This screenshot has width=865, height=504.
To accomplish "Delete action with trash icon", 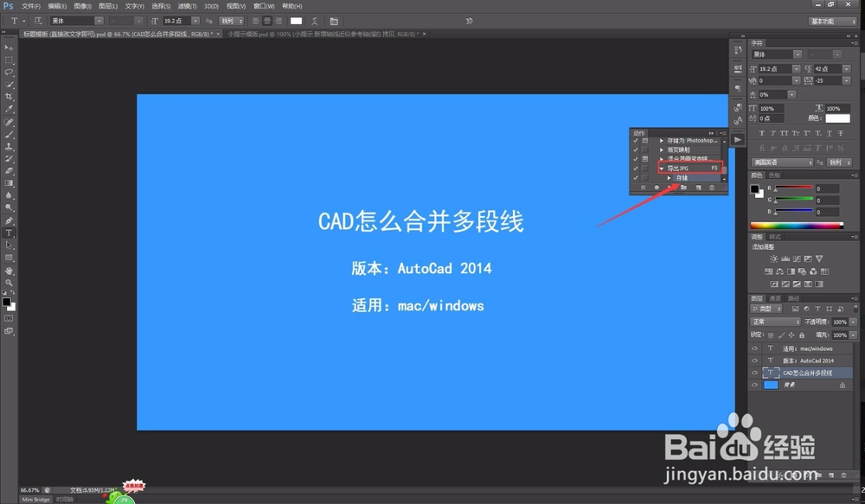I will (712, 188).
